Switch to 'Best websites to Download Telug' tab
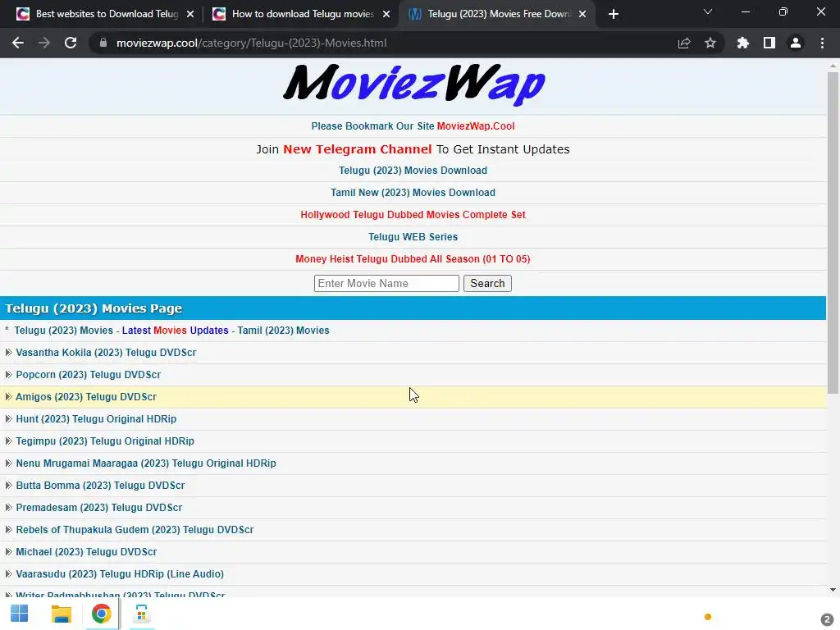Viewport: 840px width, 630px height. tap(105, 14)
